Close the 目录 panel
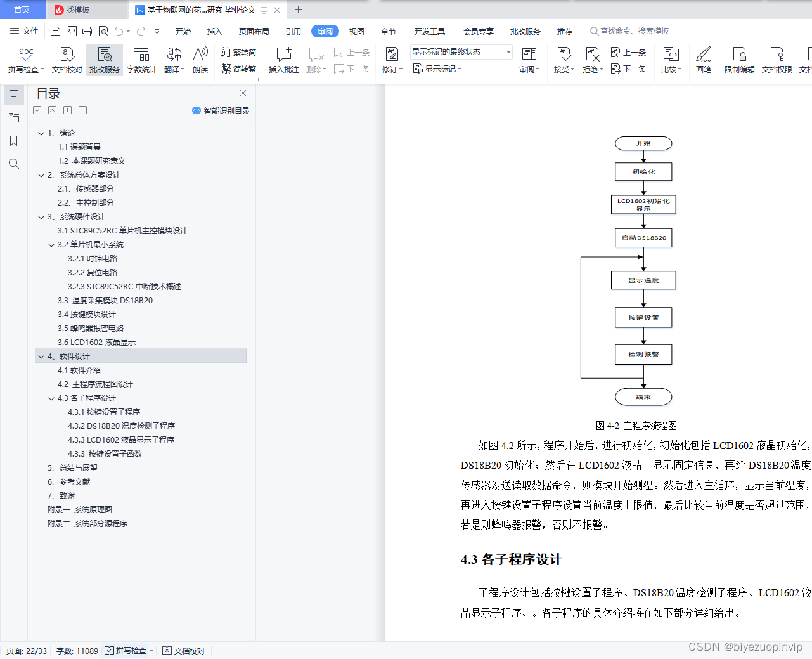Screen dimensions: 812x659 pyautogui.click(x=243, y=93)
